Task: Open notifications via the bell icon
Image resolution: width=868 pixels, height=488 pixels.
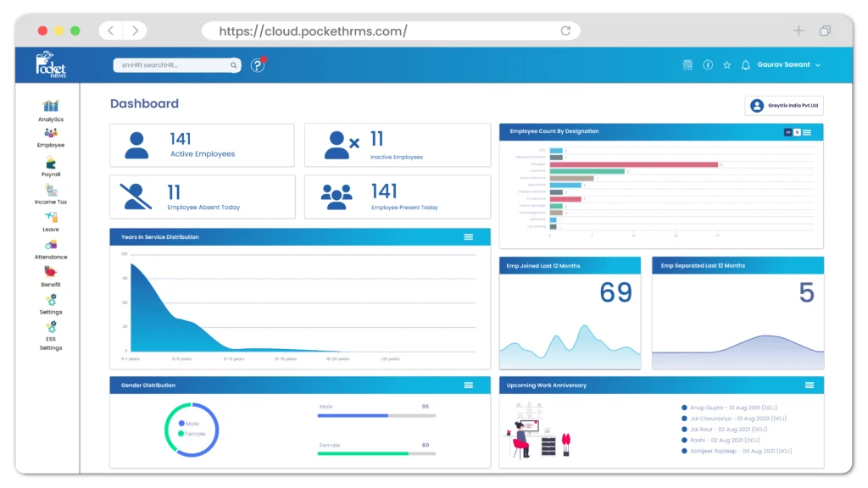Action: tap(746, 65)
